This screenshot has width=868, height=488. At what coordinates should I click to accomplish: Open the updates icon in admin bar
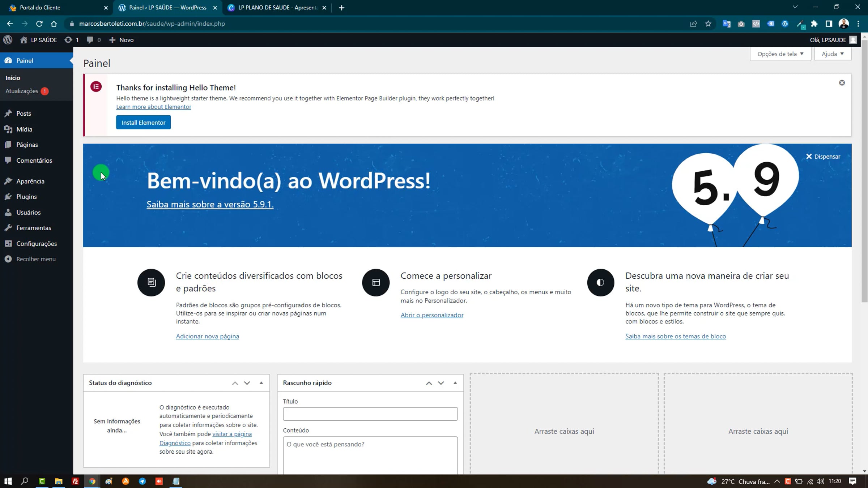pyautogui.click(x=68, y=40)
